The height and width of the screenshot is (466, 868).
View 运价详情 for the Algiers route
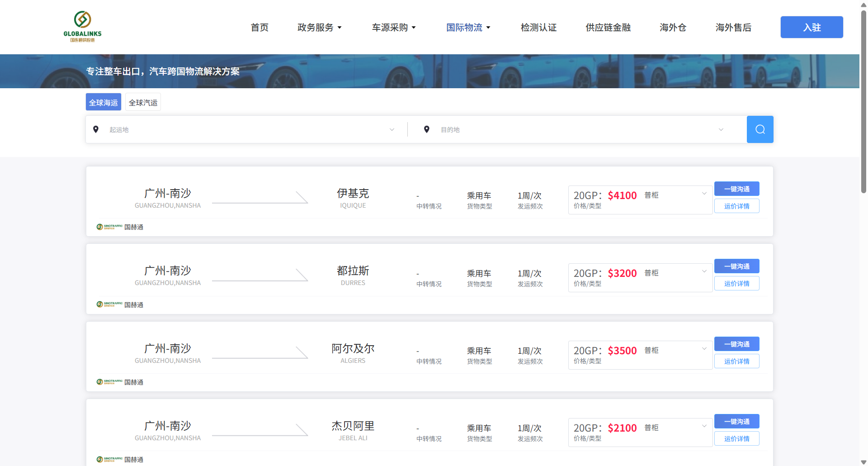(x=736, y=361)
